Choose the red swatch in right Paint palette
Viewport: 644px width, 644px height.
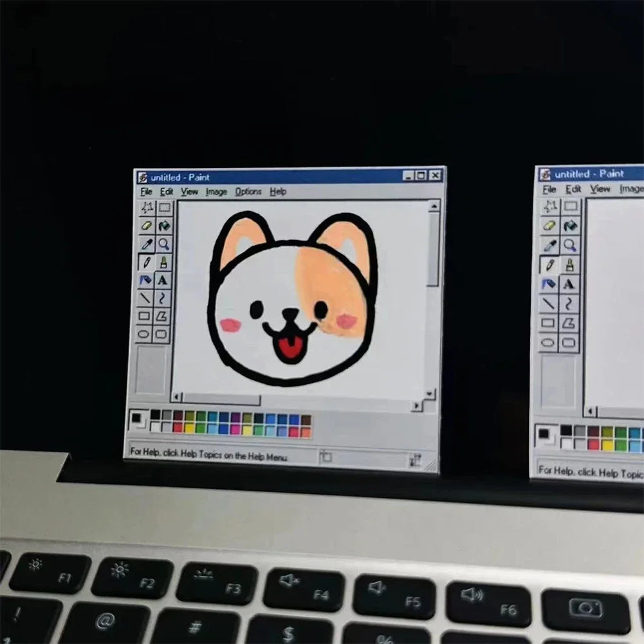[593, 445]
